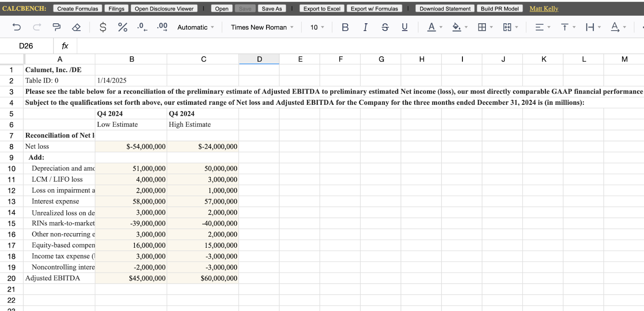This screenshot has height=311, width=644.
Task: Click the Interest expense label cell
Action: 60,201
